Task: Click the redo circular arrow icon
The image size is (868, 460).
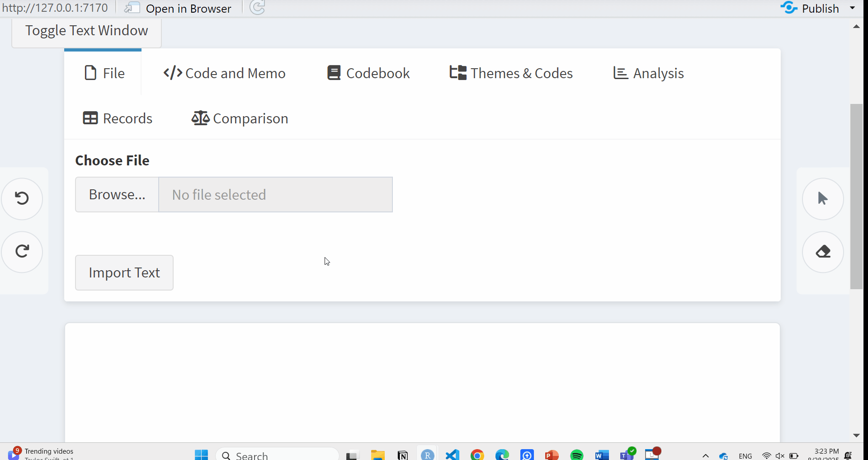Action: click(22, 252)
